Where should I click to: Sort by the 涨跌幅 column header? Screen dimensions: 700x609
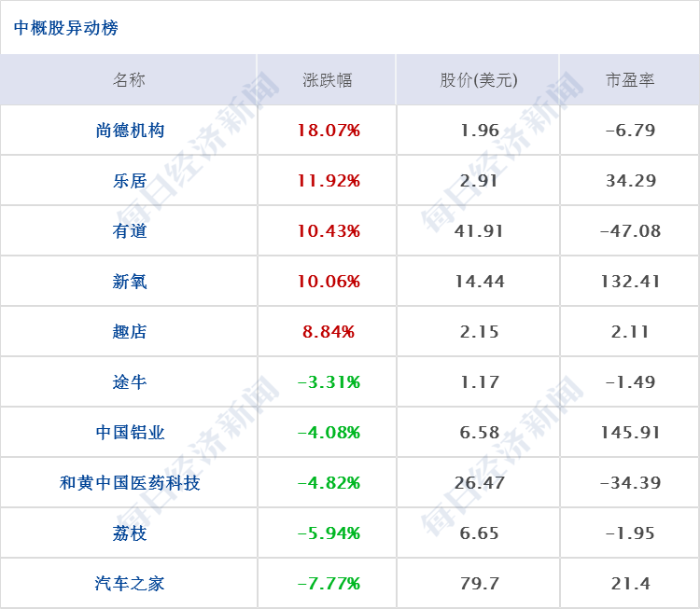pos(328,80)
